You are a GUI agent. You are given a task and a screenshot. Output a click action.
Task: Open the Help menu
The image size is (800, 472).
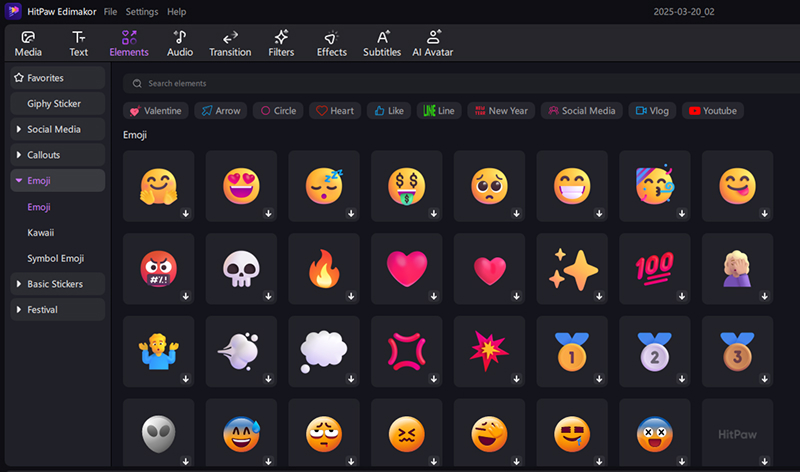point(177,12)
